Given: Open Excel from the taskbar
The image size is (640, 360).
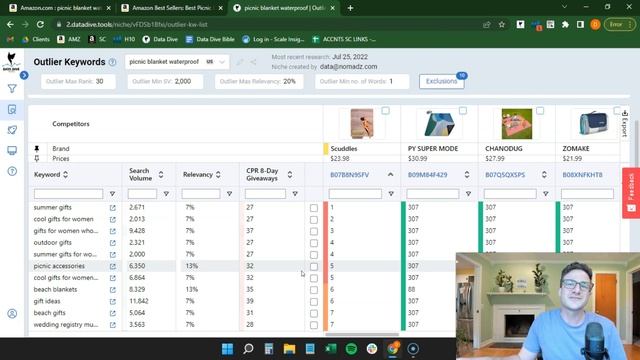Looking at the screenshot, I should [x=331, y=349].
